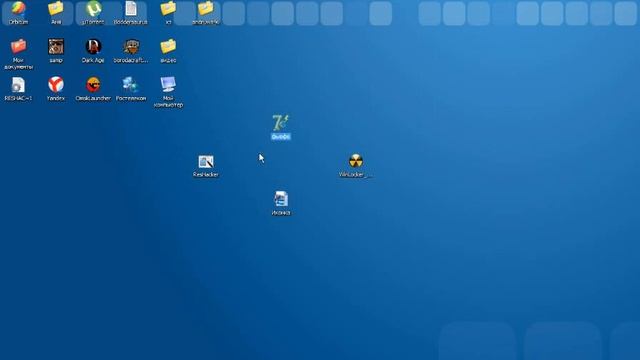Select the Ростелеком network icon
Screen dimensions: 640x360
click(x=131, y=85)
